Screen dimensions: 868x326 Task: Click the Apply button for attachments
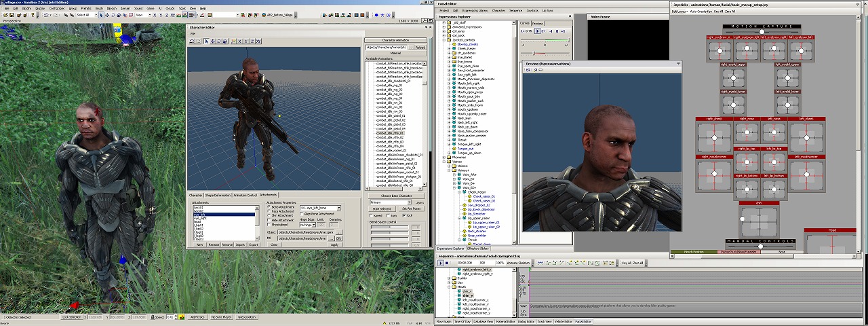coord(334,244)
